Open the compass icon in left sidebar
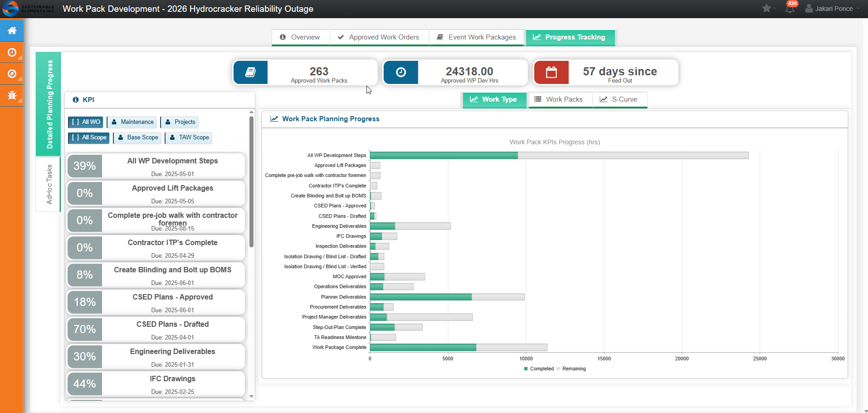This screenshot has height=413, width=868. click(12, 74)
